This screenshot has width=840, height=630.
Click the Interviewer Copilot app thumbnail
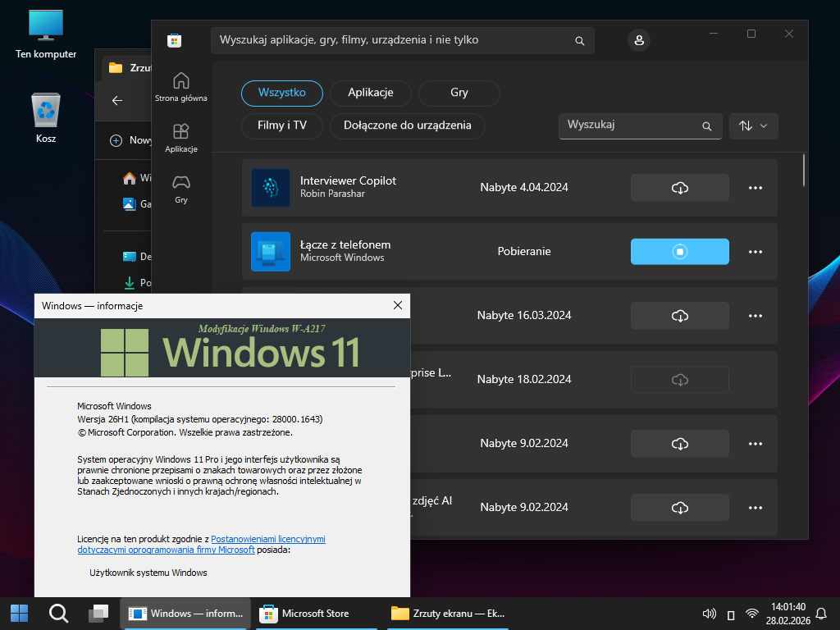(x=271, y=188)
